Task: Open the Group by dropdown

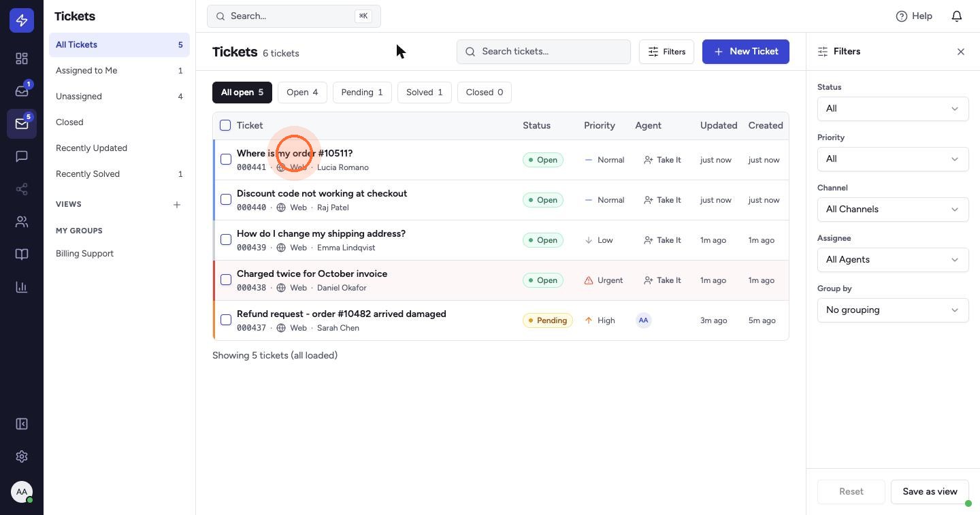Action: 893,310
